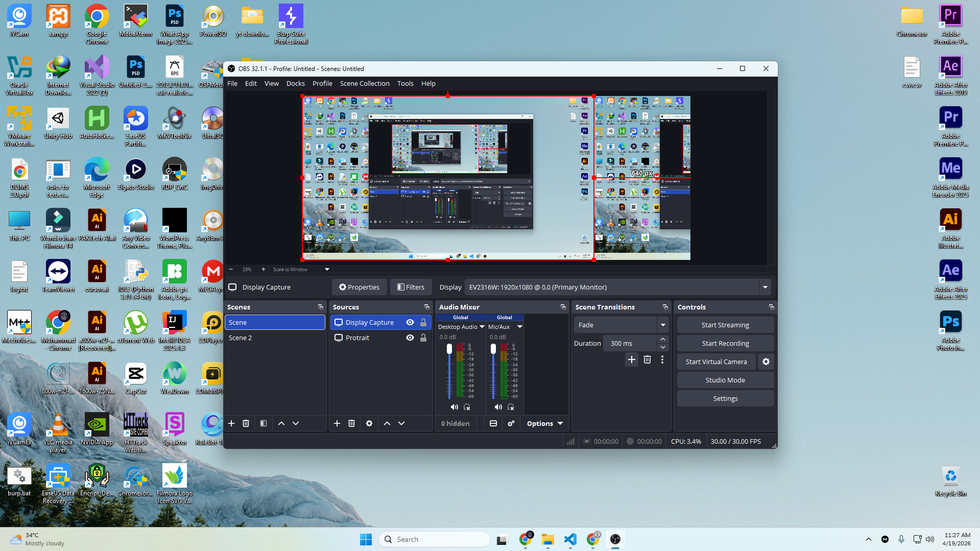Screen dimensions: 980x551
Task: Select Scene 2 in Scenes list
Action: pyautogui.click(x=240, y=338)
